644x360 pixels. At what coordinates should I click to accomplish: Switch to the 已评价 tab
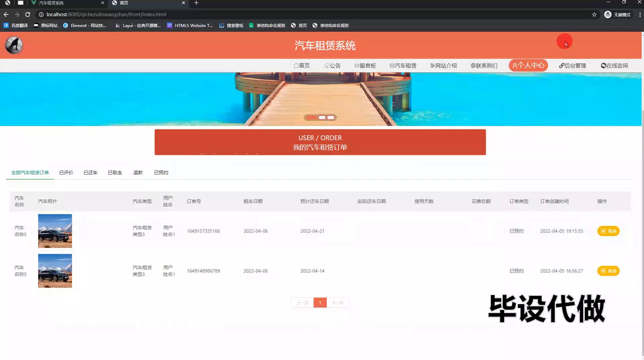pos(66,172)
